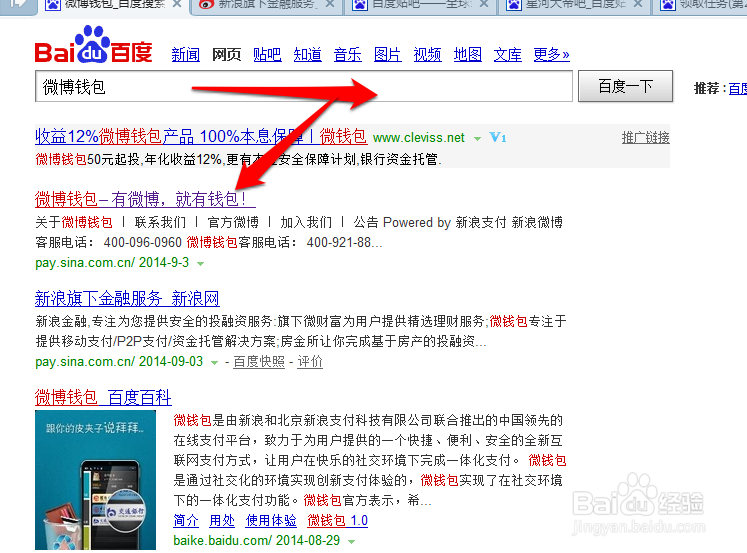Click the favicon of the 微博钱包 browser tab
Screen dimensions: 747x553
coord(52,5)
